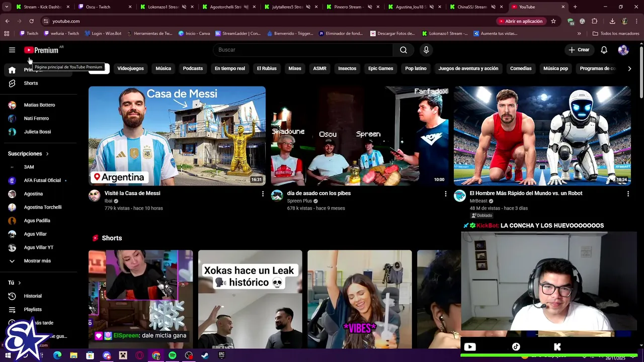Open options menu for MrBeast robot video

pos(628,194)
